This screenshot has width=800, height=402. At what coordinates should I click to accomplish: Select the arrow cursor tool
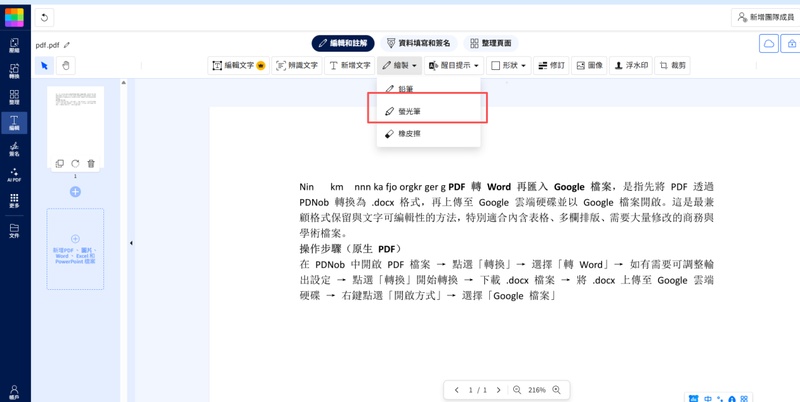click(x=44, y=65)
